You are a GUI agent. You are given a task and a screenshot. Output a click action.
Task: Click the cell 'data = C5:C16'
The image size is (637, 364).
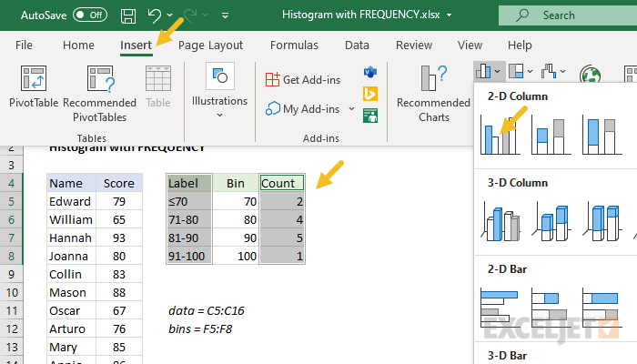(207, 311)
